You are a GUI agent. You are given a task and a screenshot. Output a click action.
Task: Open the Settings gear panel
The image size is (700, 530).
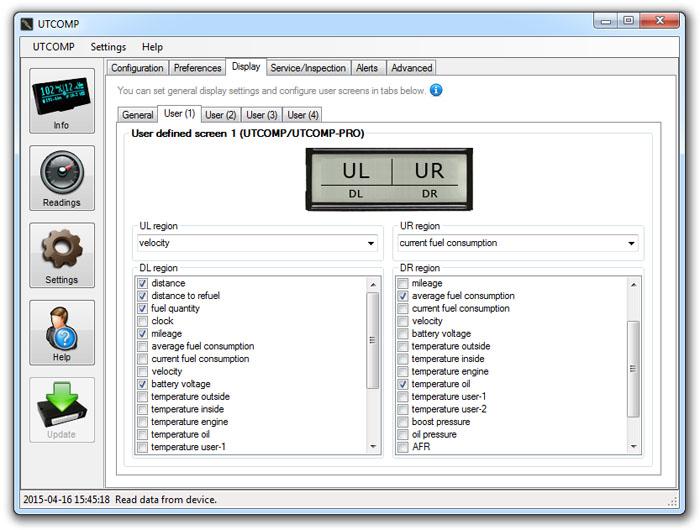[x=62, y=255]
